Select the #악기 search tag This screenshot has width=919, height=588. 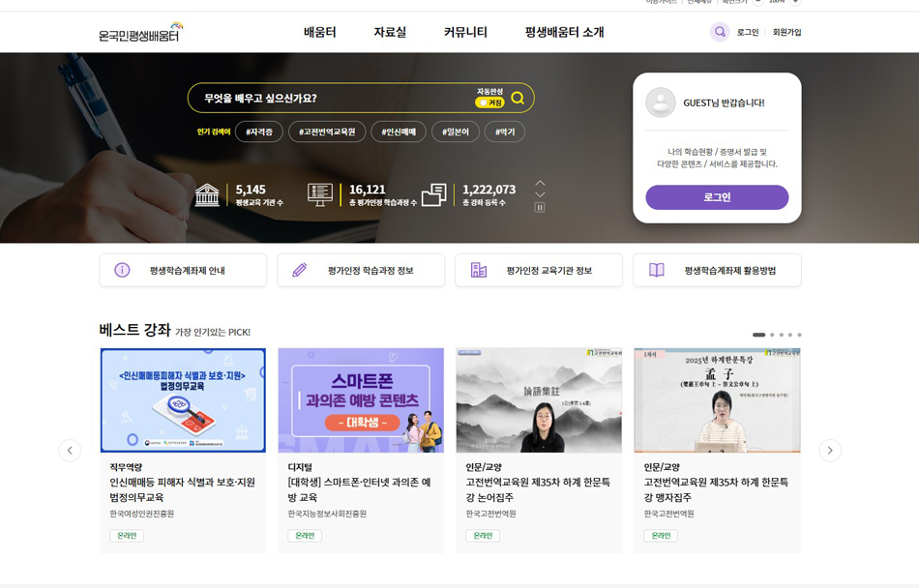pyautogui.click(x=505, y=132)
